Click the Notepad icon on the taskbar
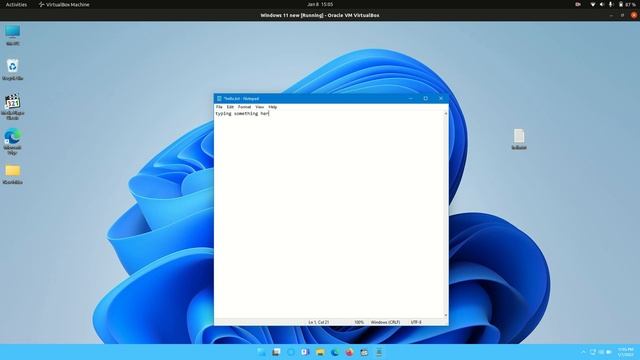This screenshot has height=360, width=640. point(379,352)
